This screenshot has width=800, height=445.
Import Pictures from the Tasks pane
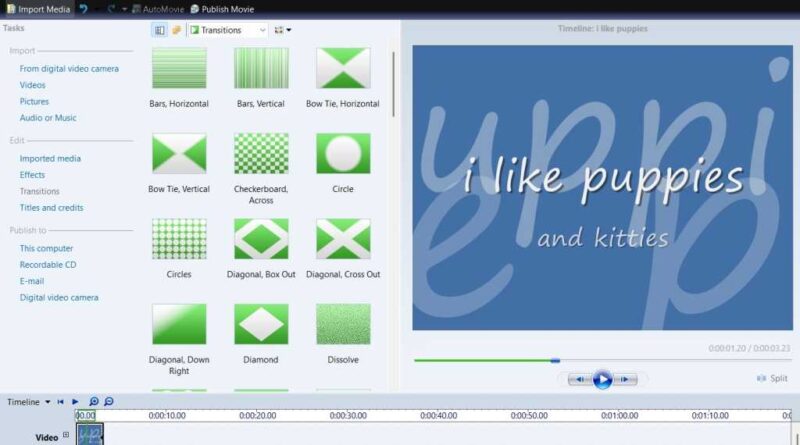point(34,101)
